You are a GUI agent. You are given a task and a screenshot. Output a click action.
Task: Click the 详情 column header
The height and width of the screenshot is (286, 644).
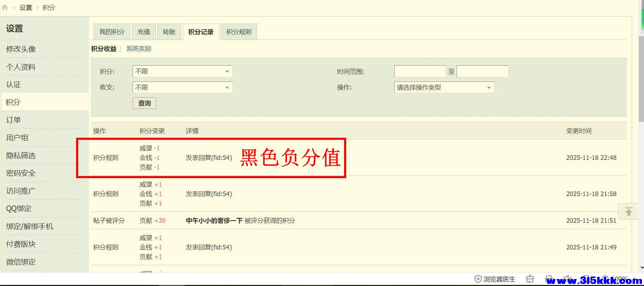192,131
